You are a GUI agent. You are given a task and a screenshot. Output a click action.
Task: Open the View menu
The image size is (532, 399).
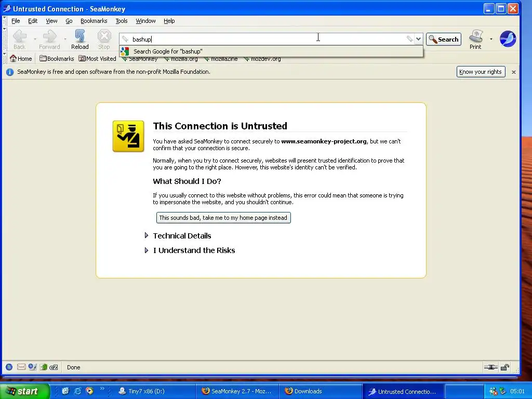click(51, 21)
